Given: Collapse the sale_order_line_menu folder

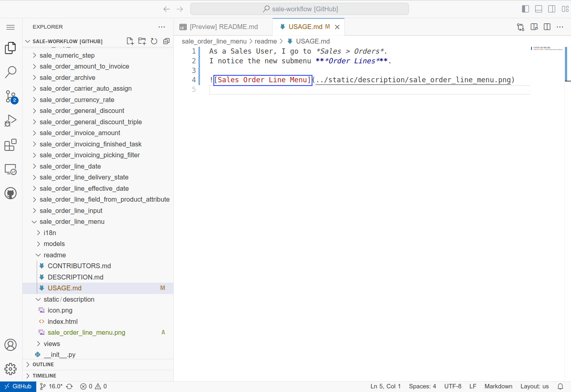Looking at the screenshot, I should pyautogui.click(x=72, y=222).
